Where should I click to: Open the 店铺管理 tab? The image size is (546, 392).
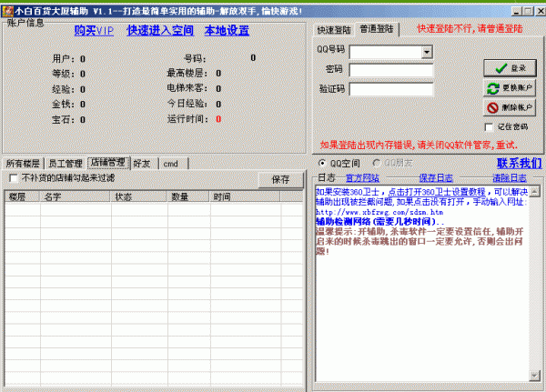coord(108,162)
